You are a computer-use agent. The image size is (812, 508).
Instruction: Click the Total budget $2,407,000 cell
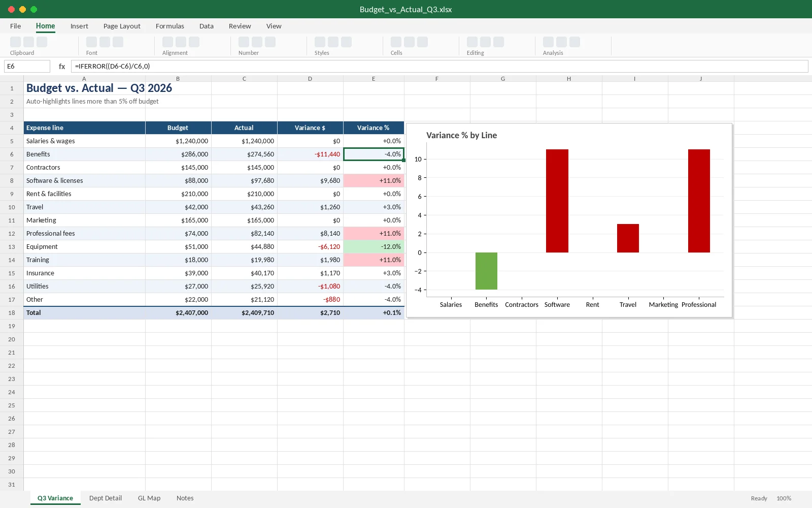click(x=178, y=312)
